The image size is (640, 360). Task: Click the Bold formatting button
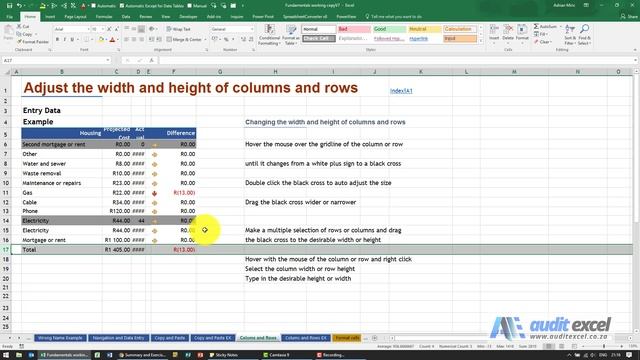click(57, 40)
